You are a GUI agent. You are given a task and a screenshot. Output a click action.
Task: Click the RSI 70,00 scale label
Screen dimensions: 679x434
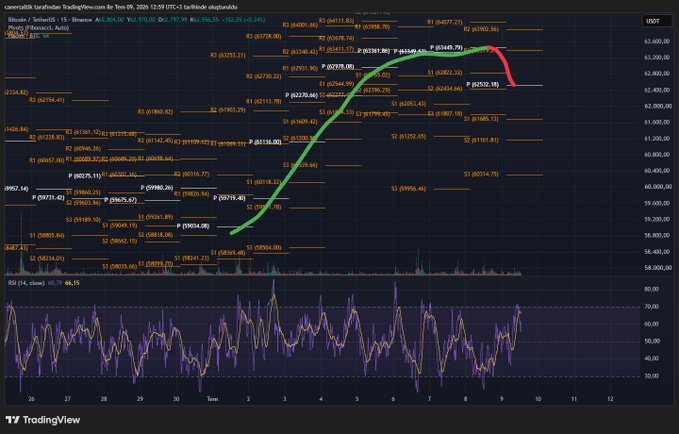652,307
